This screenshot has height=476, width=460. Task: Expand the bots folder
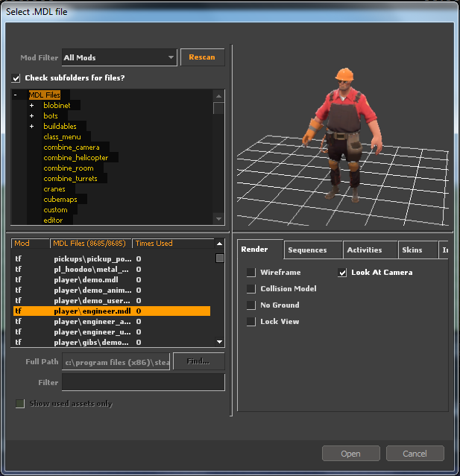[31, 116]
